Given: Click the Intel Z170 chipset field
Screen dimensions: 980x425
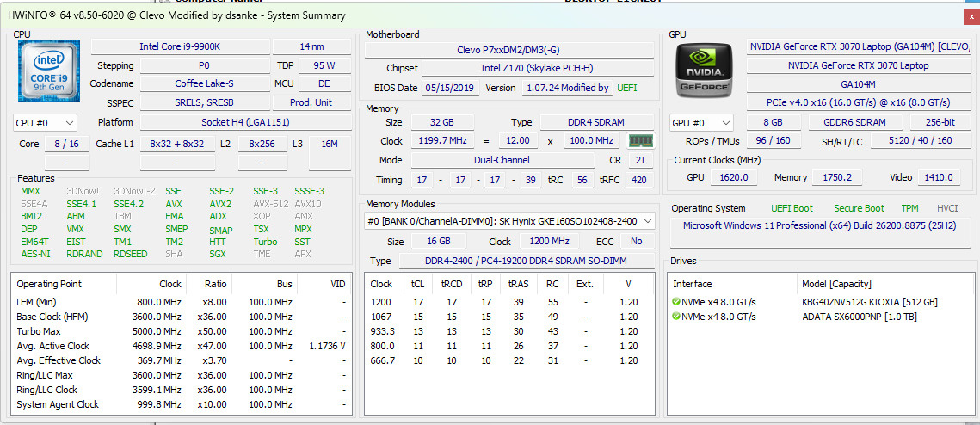Looking at the screenshot, I should 538,68.
